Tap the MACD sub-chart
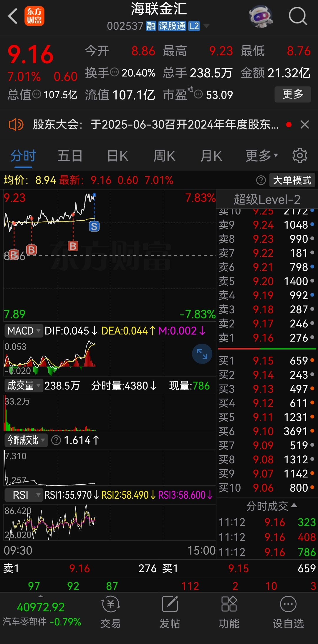 [x=110, y=358]
